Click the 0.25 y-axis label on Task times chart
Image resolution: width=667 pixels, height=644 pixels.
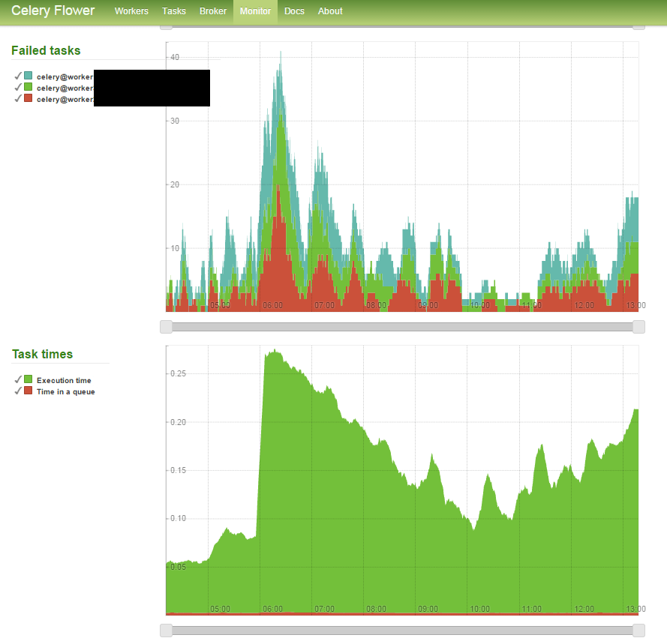(179, 373)
